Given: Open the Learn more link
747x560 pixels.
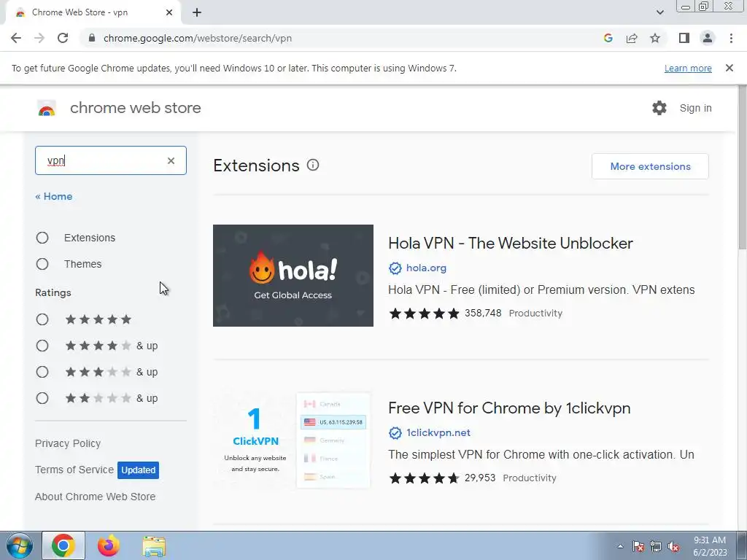Looking at the screenshot, I should point(688,68).
